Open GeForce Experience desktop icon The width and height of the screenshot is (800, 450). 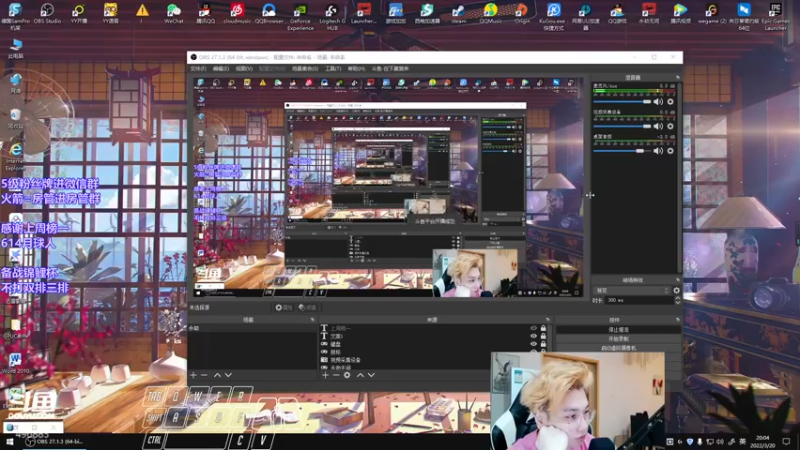click(301, 16)
